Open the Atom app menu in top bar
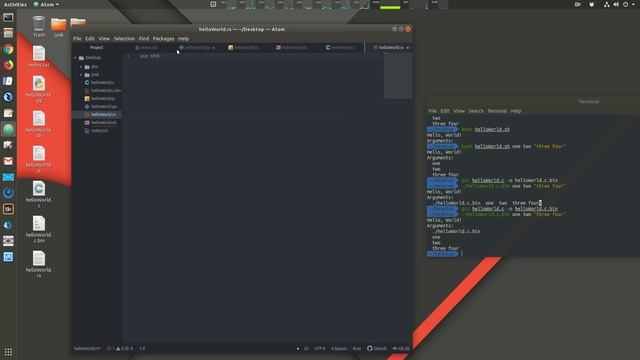Image resolution: width=640 pixels, height=360 pixels. [46, 4]
